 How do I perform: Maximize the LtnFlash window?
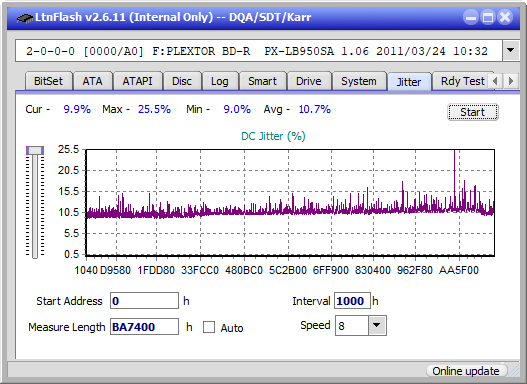(x=488, y=17)
